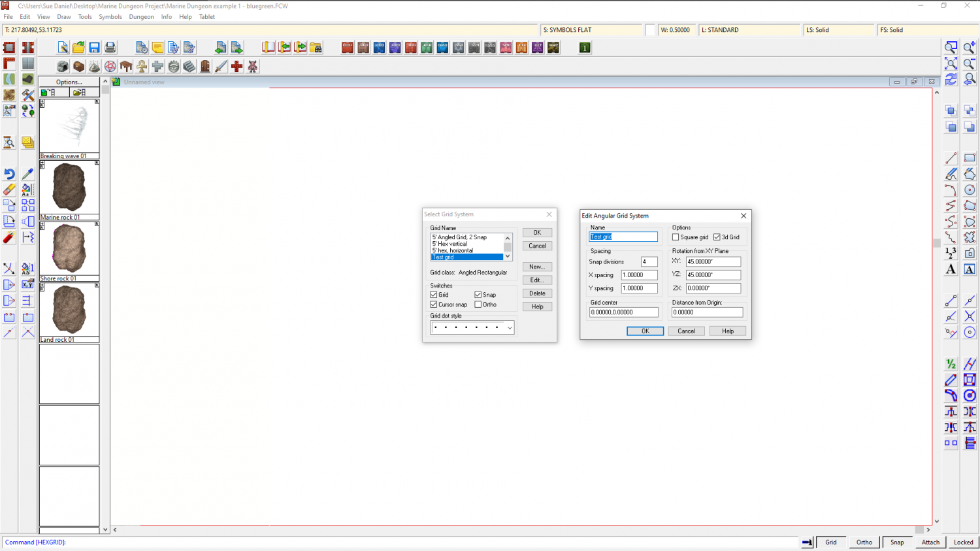
Task: Open the File menu
Action: [x=8, y=17]
